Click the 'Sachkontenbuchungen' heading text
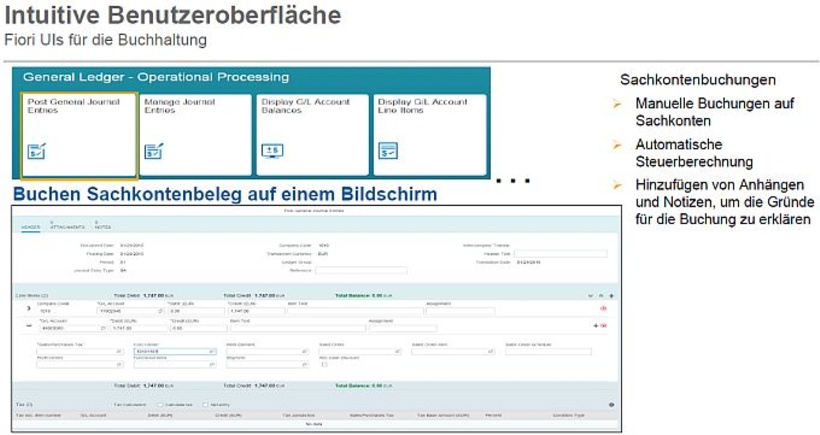The image size is (820, 435). (x=698, y=80)
